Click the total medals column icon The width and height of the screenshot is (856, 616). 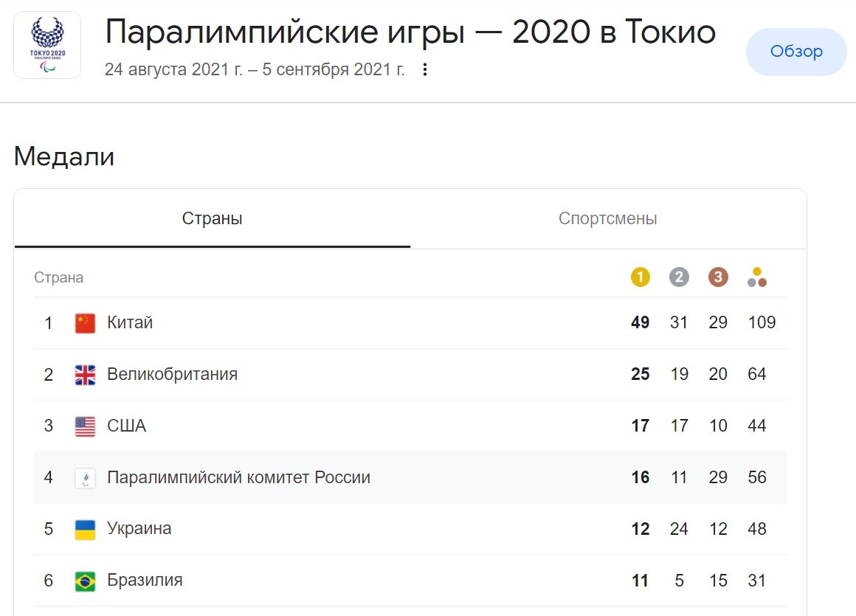point(757,277)
